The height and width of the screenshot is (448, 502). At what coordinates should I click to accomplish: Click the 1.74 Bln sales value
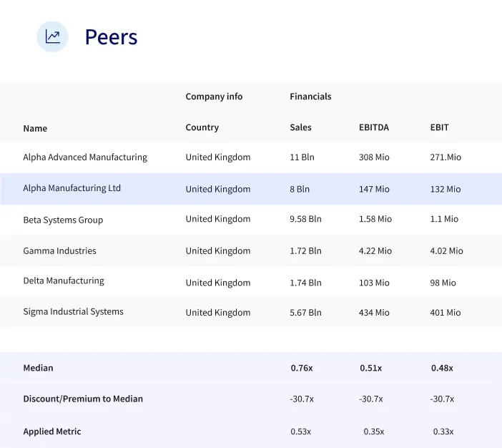(305, 283)
